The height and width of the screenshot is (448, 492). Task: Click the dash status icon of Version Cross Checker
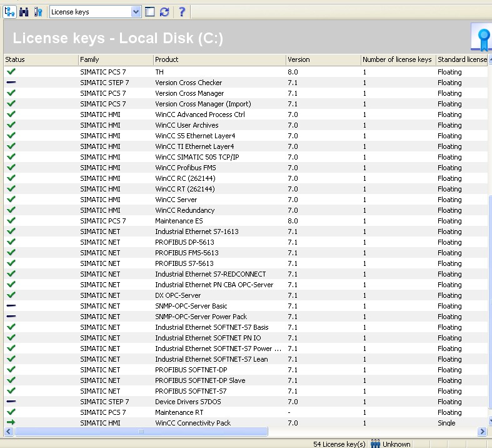[x=11, y=82]
